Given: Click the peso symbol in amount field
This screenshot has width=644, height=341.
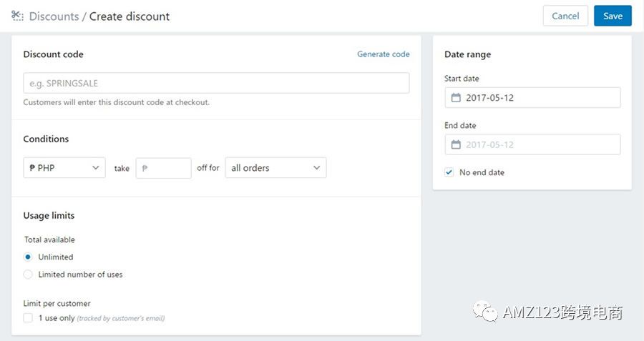Looking at the screenshot, I should (145, 168).
